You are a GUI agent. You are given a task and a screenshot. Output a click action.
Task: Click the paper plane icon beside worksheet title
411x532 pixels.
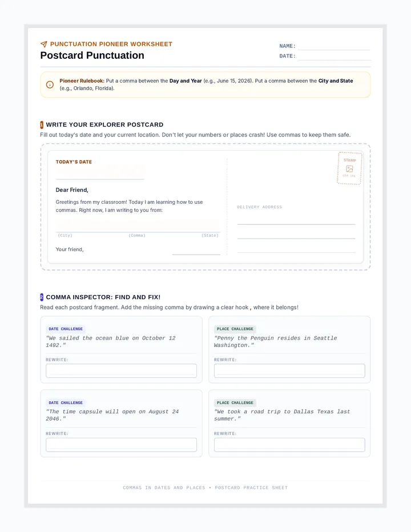click(43, 44)
